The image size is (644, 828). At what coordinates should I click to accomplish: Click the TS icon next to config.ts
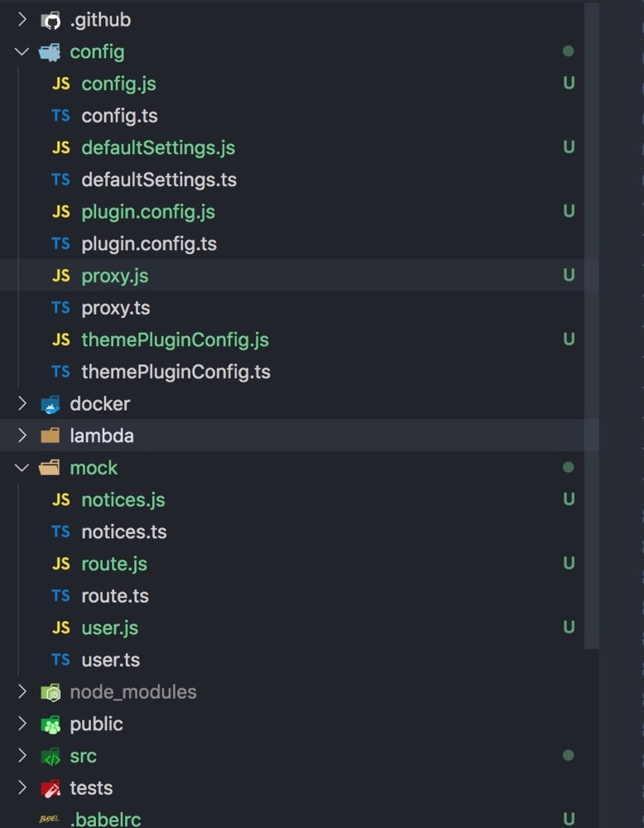point(60,115)
